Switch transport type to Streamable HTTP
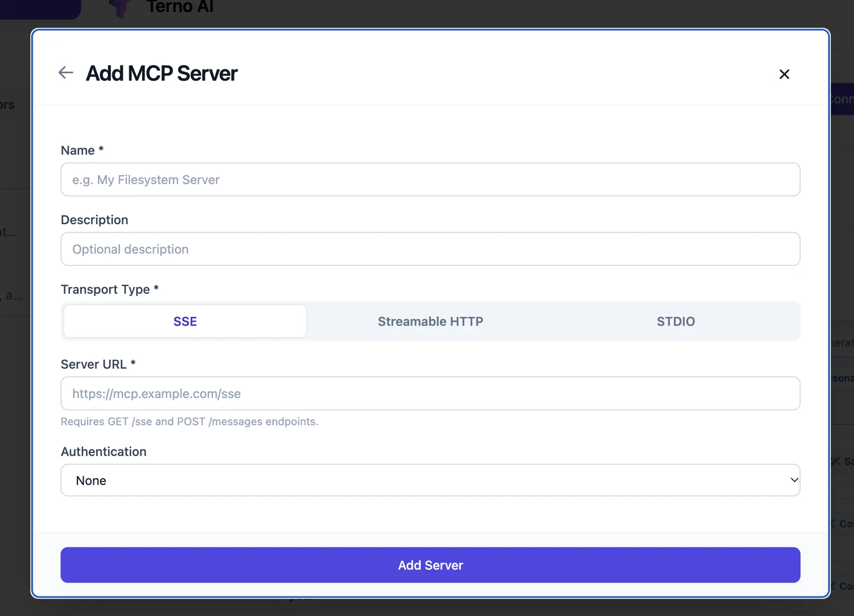Image resolution: width=854 pixels, height=616 pixels. point(430,321)
